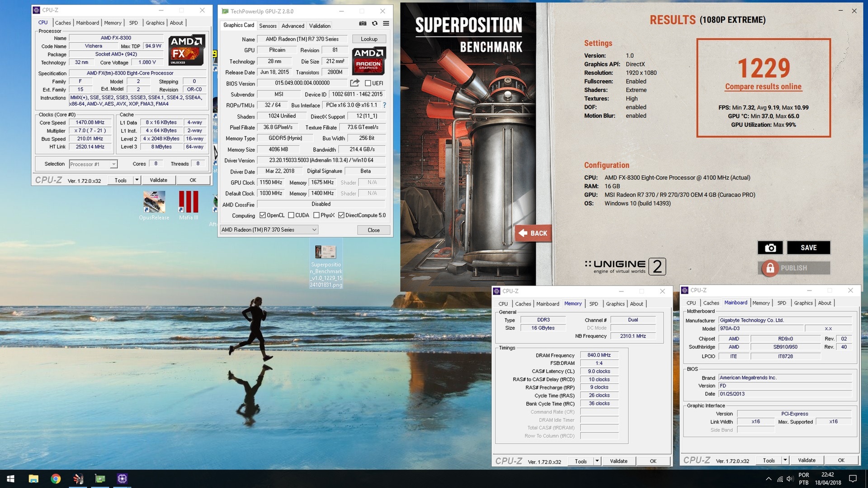Screen dimensions: 868x488
Task: Switch to the About tab in the top-left CPU-Z window
Action: (x=176, y=23)
